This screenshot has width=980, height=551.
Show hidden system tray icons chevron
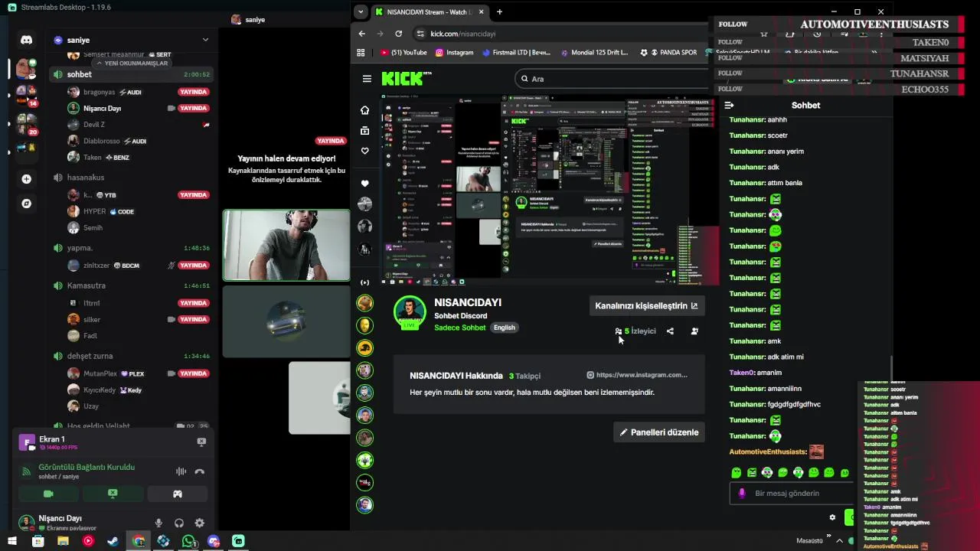pos(839,540)
